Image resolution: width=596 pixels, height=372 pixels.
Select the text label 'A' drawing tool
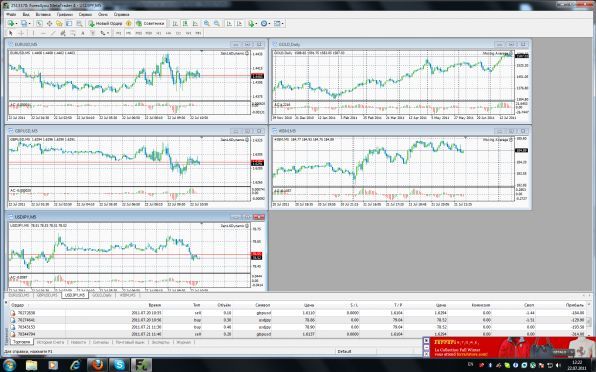tap(82, 33)
